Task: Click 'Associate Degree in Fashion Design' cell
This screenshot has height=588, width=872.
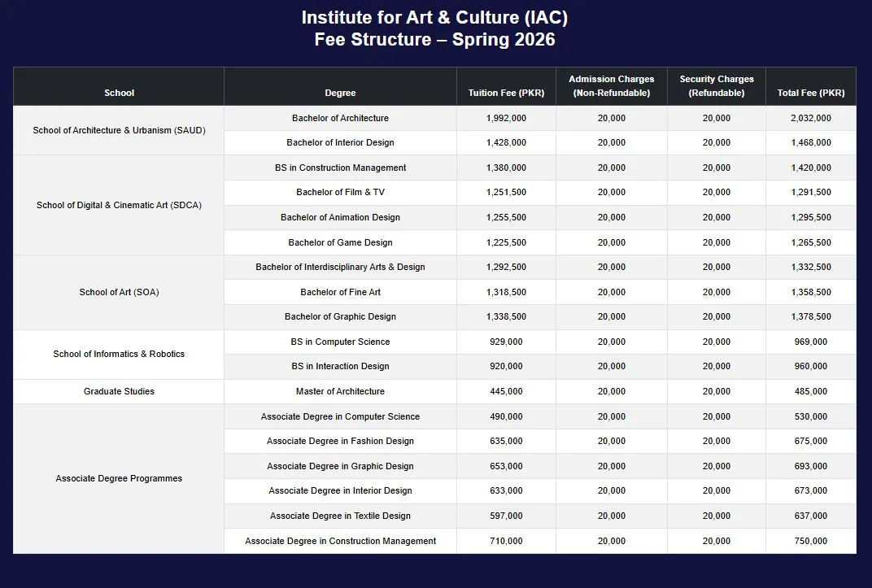Action: (x=340, y=441)
